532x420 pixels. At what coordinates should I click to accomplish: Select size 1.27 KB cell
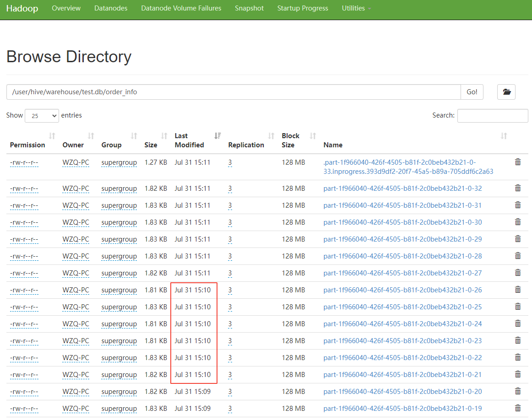pyautogui.click(x=156, y=162)
